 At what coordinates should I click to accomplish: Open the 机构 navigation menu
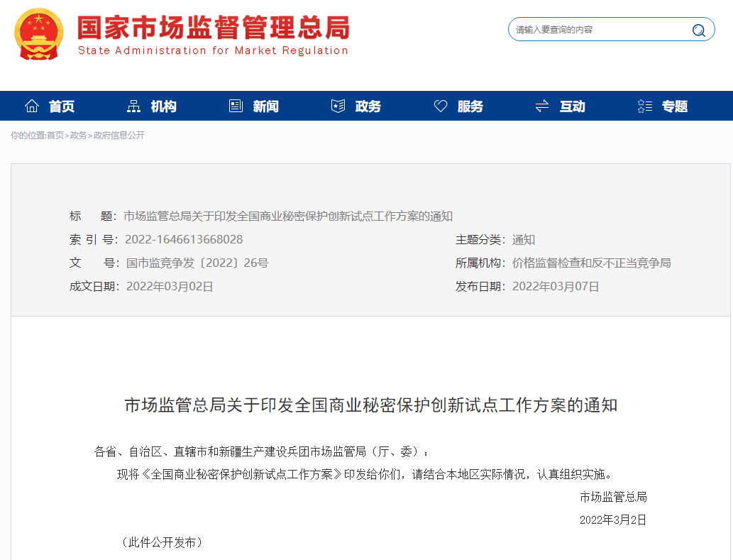[163, 106]
